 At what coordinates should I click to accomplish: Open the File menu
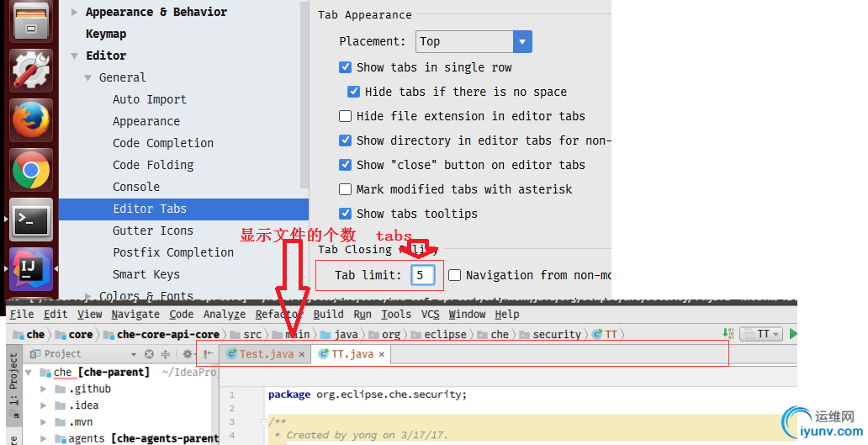(22, 315)
